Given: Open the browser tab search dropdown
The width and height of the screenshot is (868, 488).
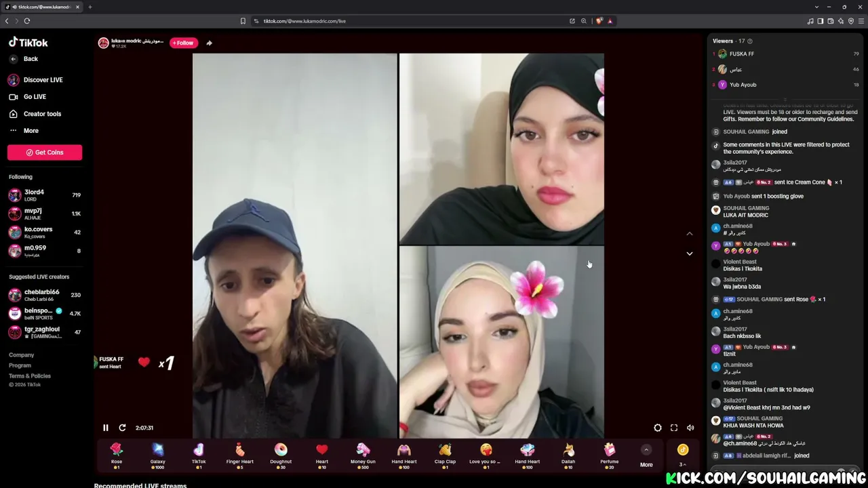Looking at the screenshot, I should 817,7.
